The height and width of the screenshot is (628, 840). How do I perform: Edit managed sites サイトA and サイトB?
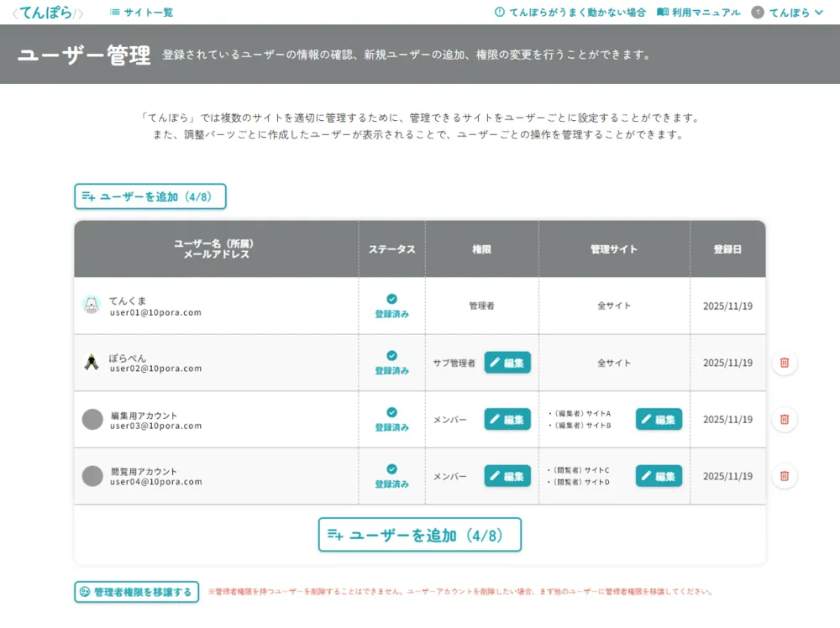click(x=659, y=419)
